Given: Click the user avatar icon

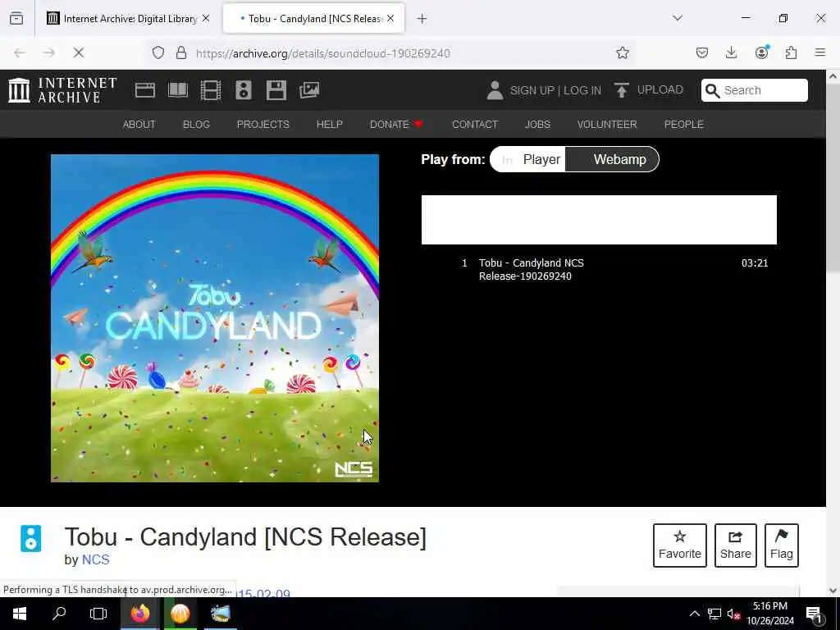Looking at the screenshot, I should (x=495, y=90).
